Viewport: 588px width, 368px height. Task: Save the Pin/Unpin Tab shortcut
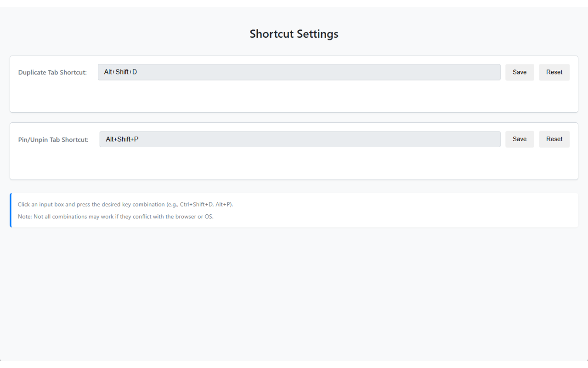coord(520,139)
